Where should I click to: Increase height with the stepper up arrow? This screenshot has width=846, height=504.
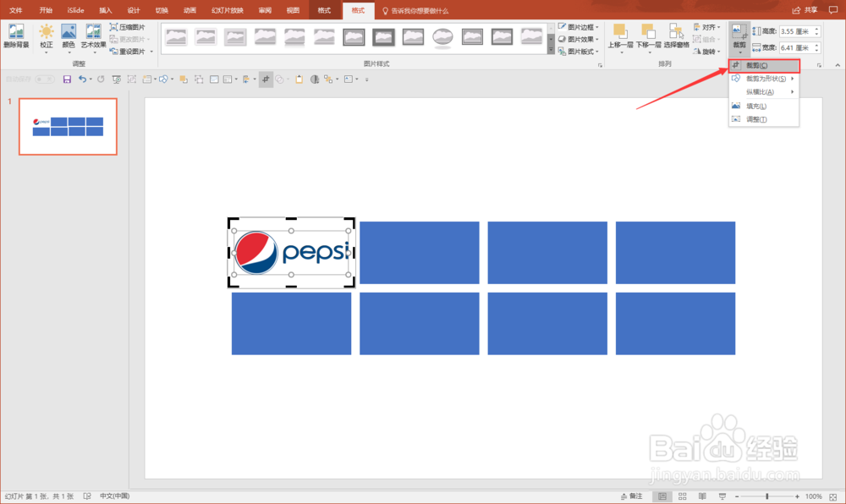click(817, 29)
